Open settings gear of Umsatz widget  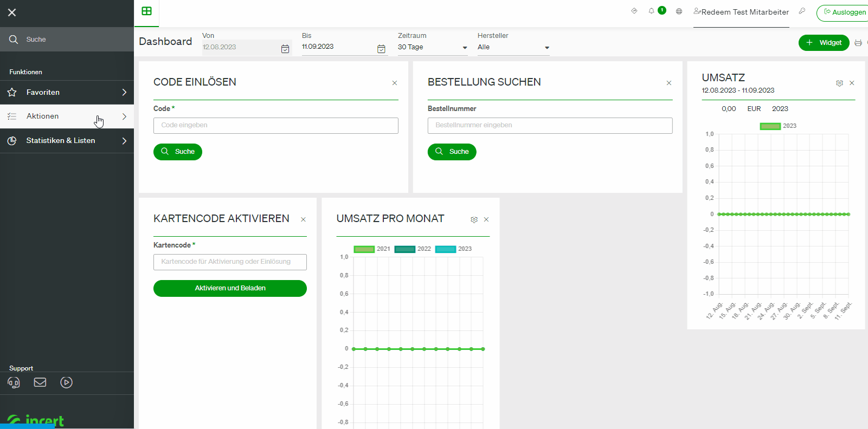coord(839,83)
